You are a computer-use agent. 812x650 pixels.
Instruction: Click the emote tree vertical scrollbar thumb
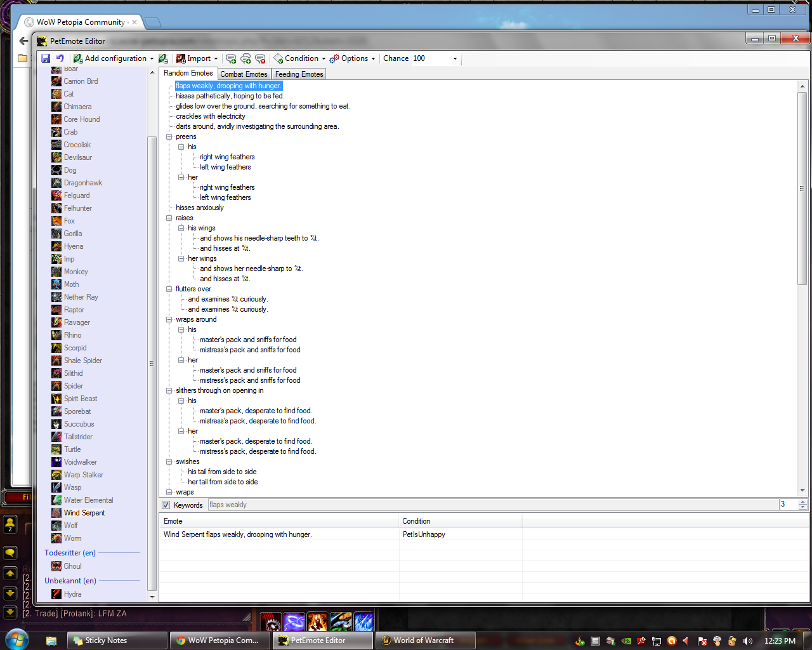coord(802,188)
